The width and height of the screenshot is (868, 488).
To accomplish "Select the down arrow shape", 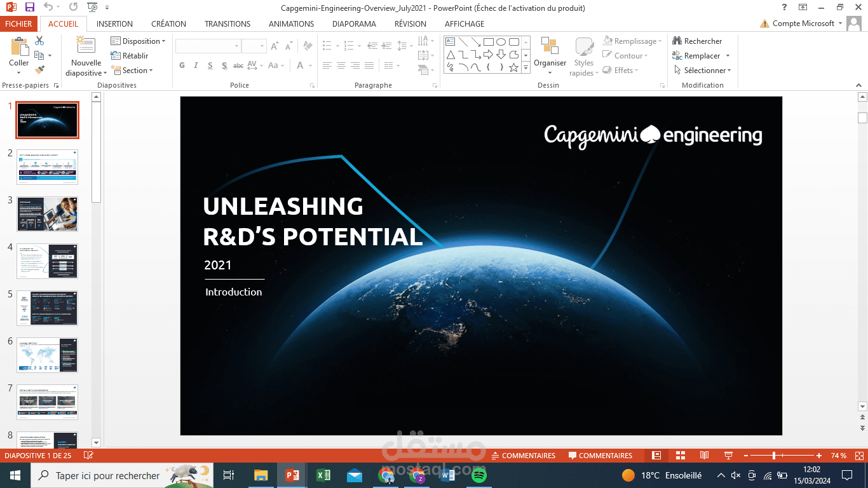I will 501,55.
